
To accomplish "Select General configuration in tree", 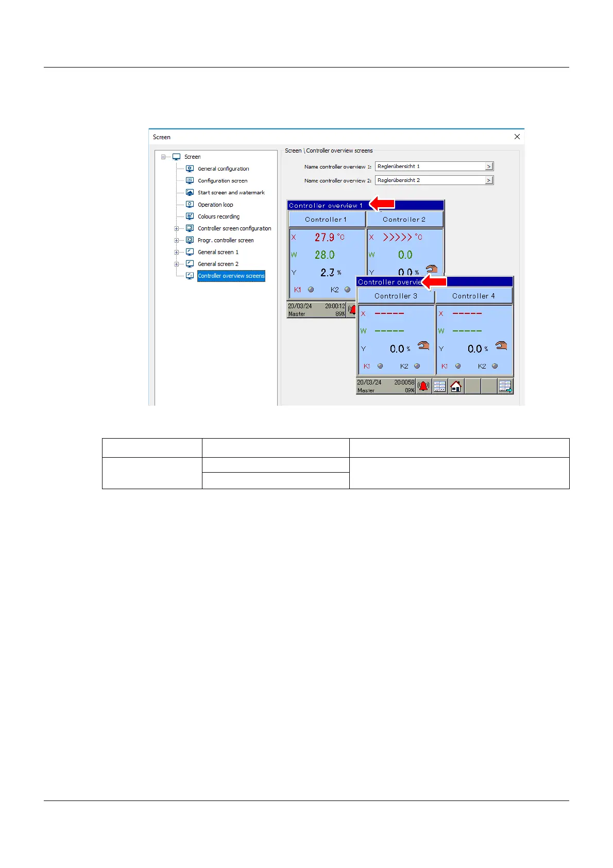I will [224, 169].
